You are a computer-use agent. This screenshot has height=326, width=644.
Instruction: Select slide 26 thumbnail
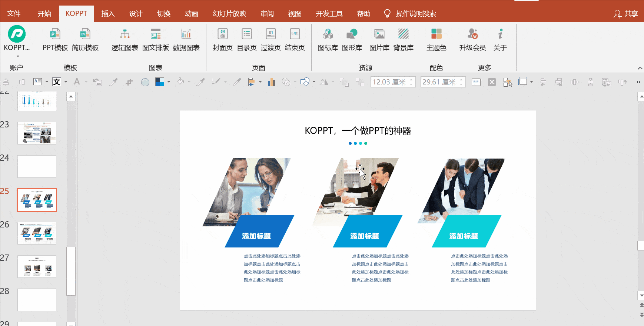click(37, 233)
